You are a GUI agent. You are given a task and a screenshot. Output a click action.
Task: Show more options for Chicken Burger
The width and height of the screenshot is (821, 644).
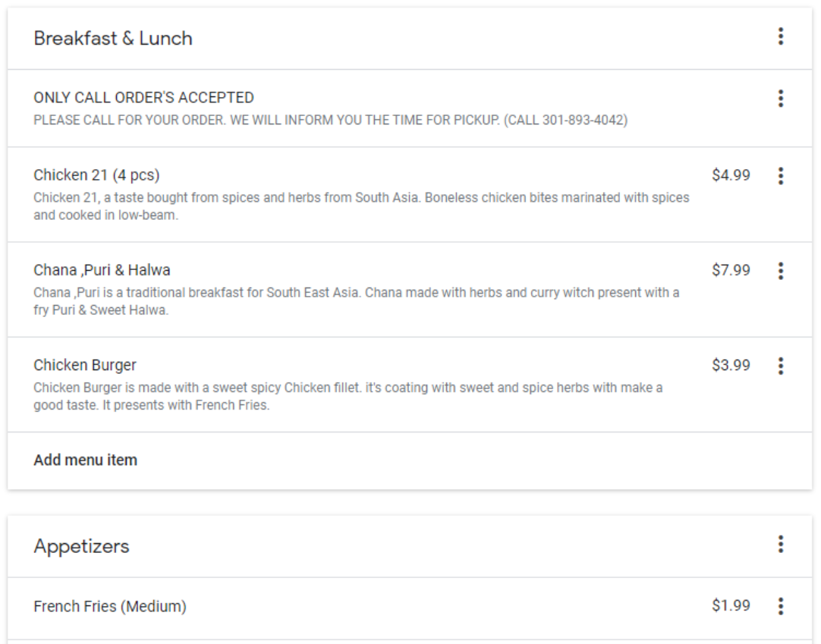coord(780,366)
